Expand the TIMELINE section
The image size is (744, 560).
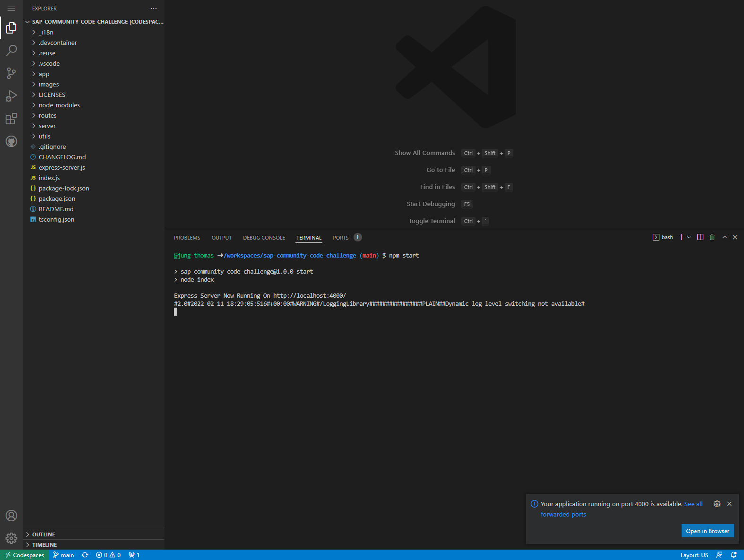pyautogui.click(x=94, y=545)
